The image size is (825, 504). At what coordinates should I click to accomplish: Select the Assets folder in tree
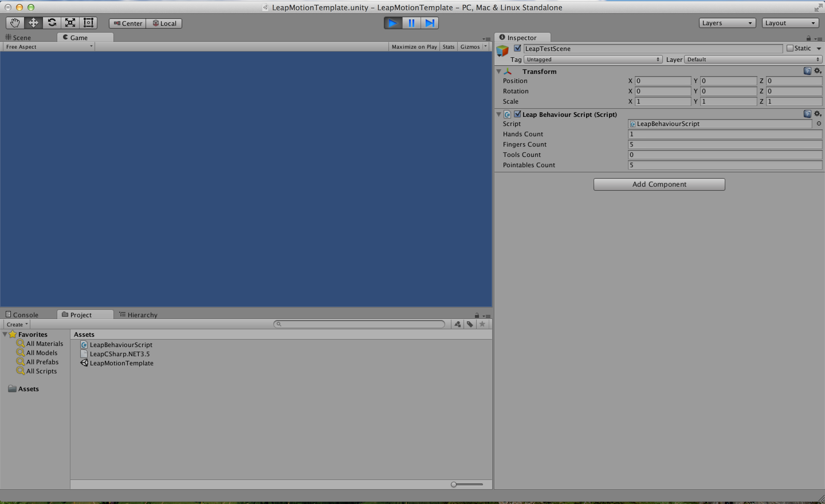[x=23, y=389]
